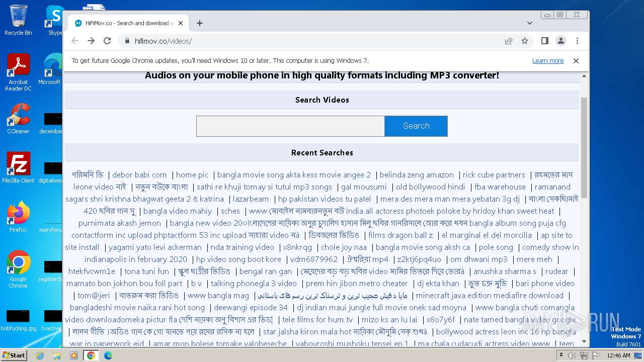Screen dimensions: 644x362
Task: Open the volume control tray icon
Action: click(572, 355)
